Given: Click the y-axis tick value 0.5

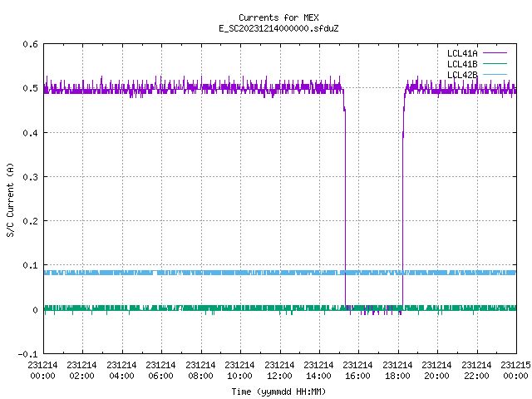Looking at the screenshot, I should [x=30, y=88].
